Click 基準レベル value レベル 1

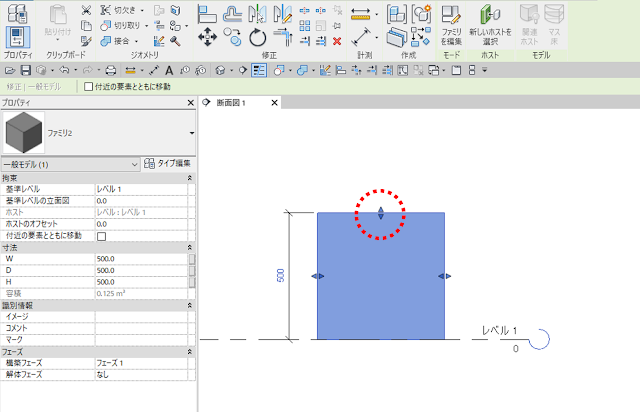pos(141,189)
